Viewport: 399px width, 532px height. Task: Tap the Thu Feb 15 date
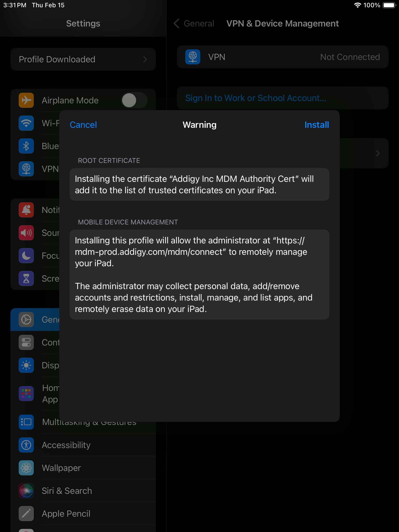(48, 5)
